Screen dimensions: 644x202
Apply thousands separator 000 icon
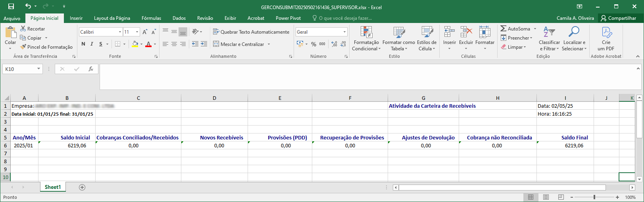point(322,44)
